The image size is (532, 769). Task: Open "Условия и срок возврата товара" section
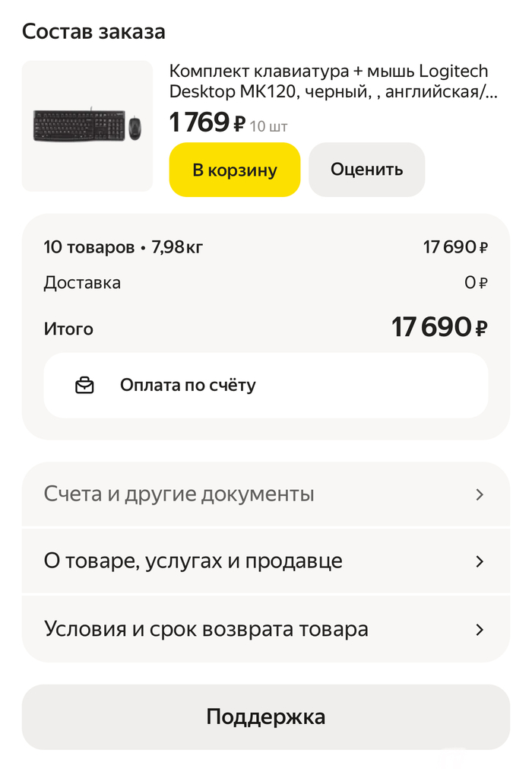pos(206,630)
